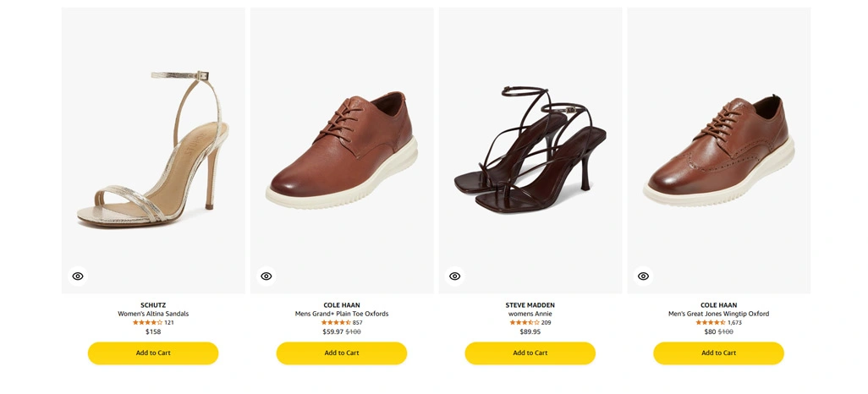Open the Women's Altina Sandals product title
This screenshot has width=868, height=394.
tap(153, 314)
